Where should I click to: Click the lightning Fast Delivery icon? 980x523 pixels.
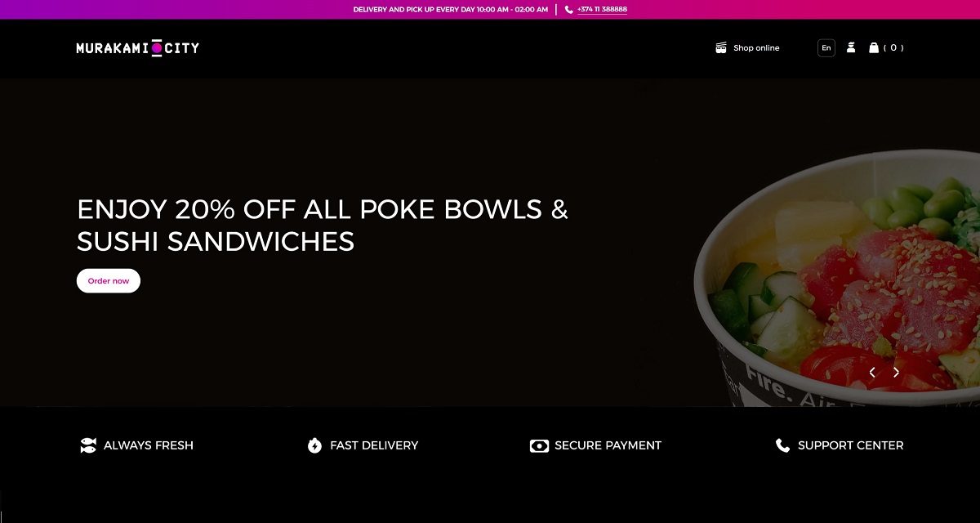pos(314,445)
